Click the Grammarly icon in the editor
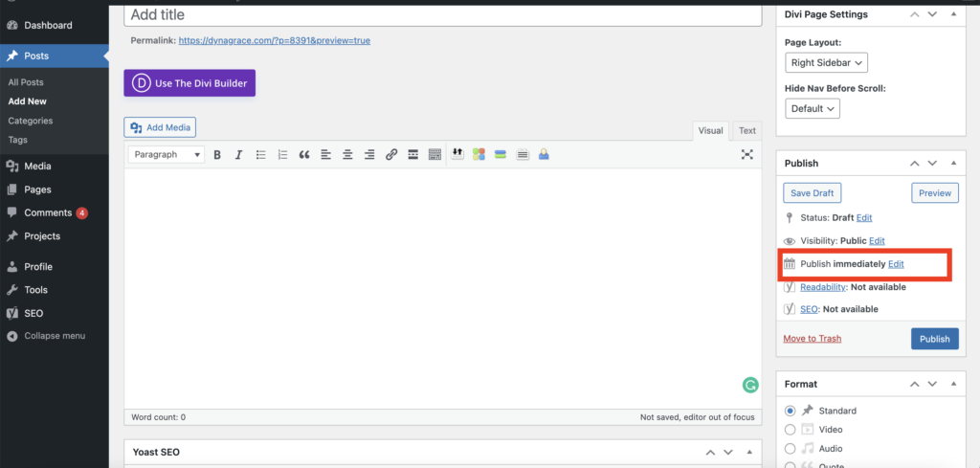 coord(750,386)
